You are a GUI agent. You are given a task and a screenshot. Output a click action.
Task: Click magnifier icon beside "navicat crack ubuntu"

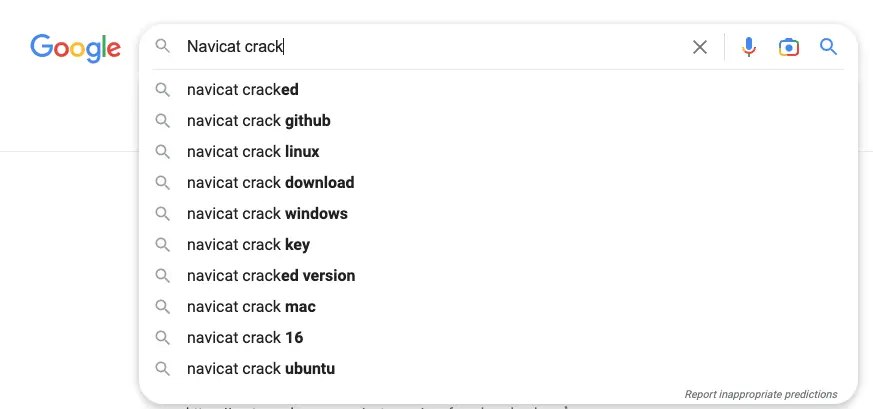coord(163,369)
